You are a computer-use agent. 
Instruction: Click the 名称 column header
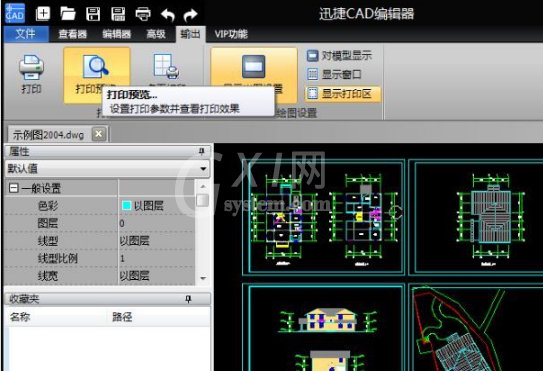[20, 317]
